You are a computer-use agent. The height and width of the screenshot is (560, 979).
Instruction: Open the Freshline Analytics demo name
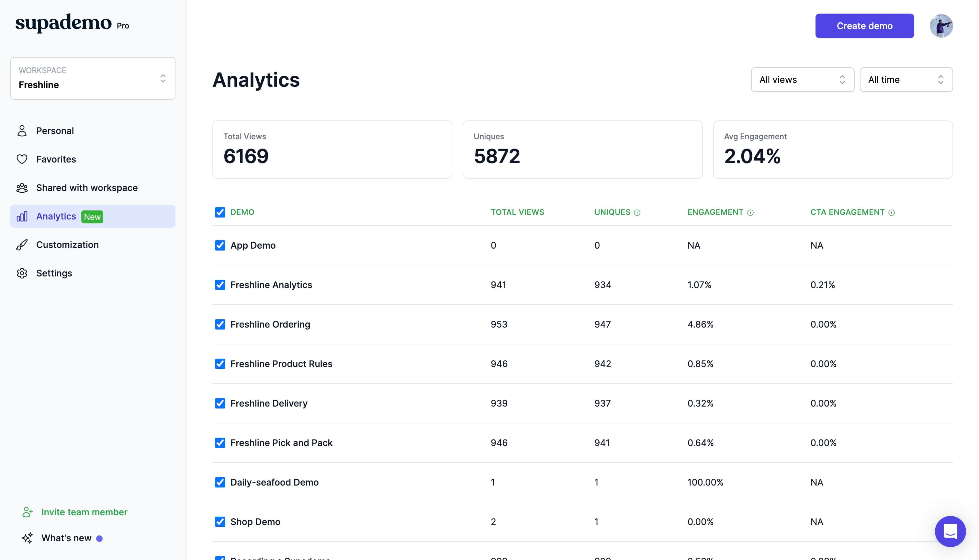(271, 285)
